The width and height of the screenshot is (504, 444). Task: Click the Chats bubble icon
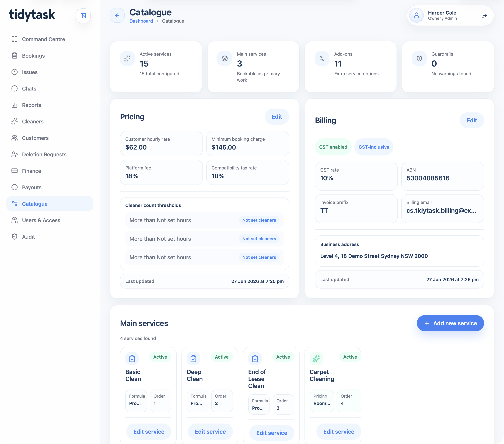tap(15, 89)
